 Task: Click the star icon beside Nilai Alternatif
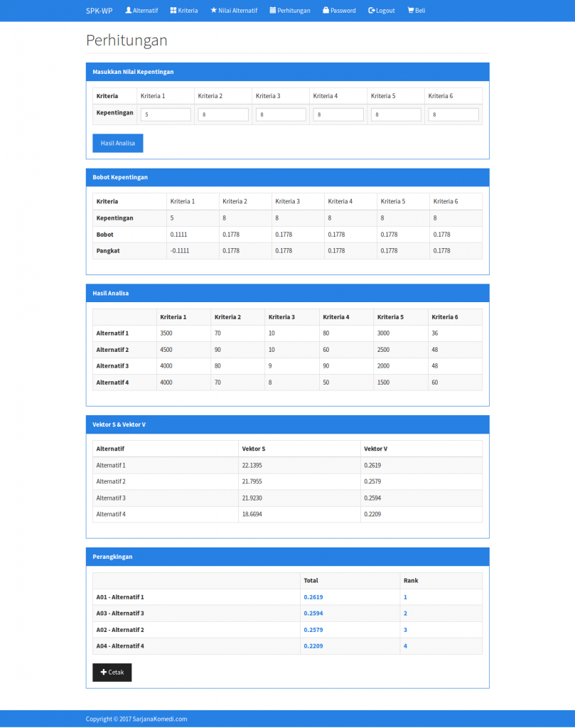[x=213, y=10]
